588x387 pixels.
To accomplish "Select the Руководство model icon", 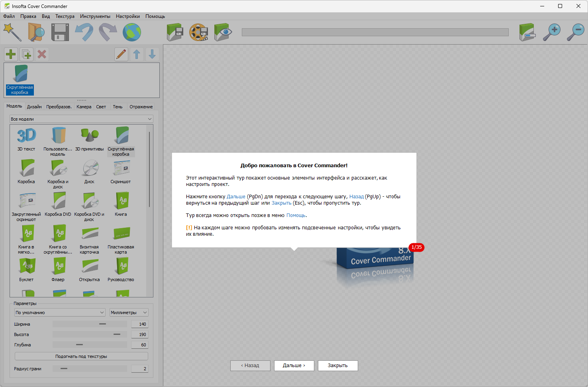I will [121, 270].
